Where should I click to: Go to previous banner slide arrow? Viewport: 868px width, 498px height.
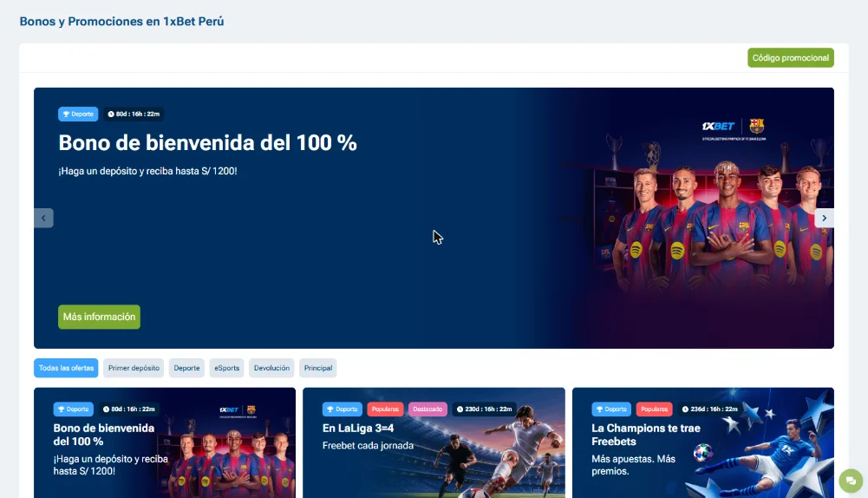pos(43,219)
